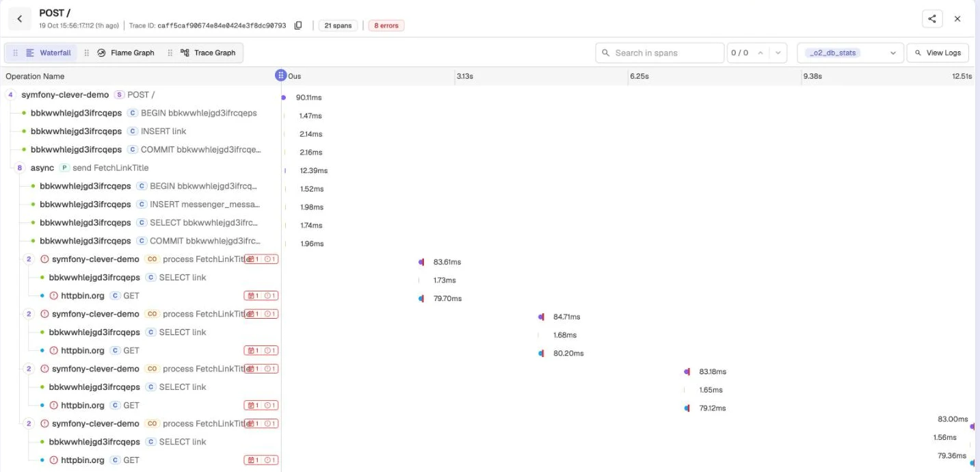Click the 80.20ms span bar in timeline
The image size is (980, 472).
[x=541, y=353]
